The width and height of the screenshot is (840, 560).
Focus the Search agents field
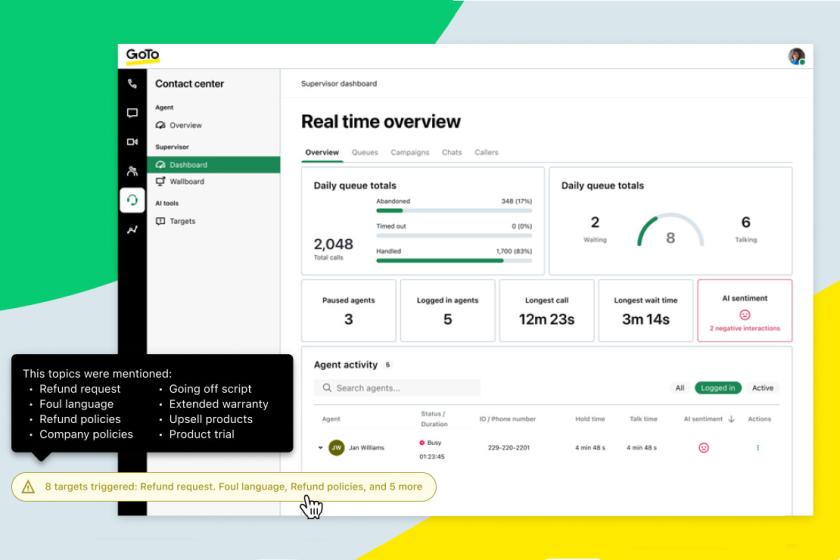coord(397,387)
